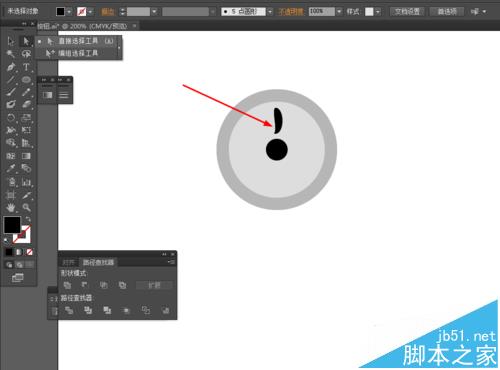The width and height of the screenshot is (500, 370).
Task: Click the orange 描边 stroke label
Action: 108,12
